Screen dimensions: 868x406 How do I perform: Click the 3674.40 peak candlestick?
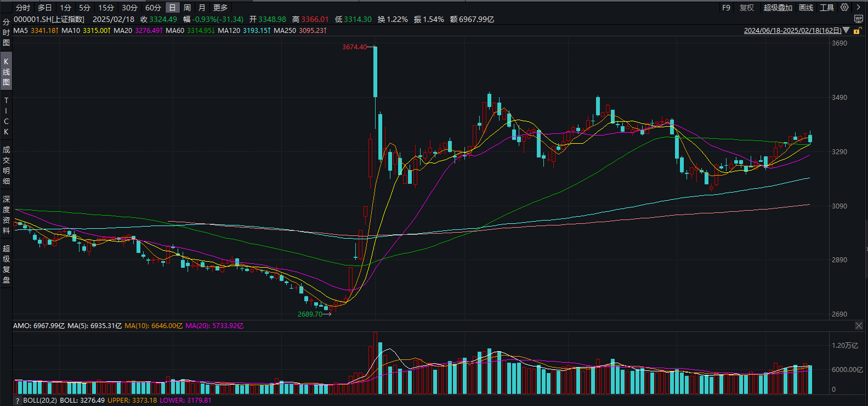376,71
